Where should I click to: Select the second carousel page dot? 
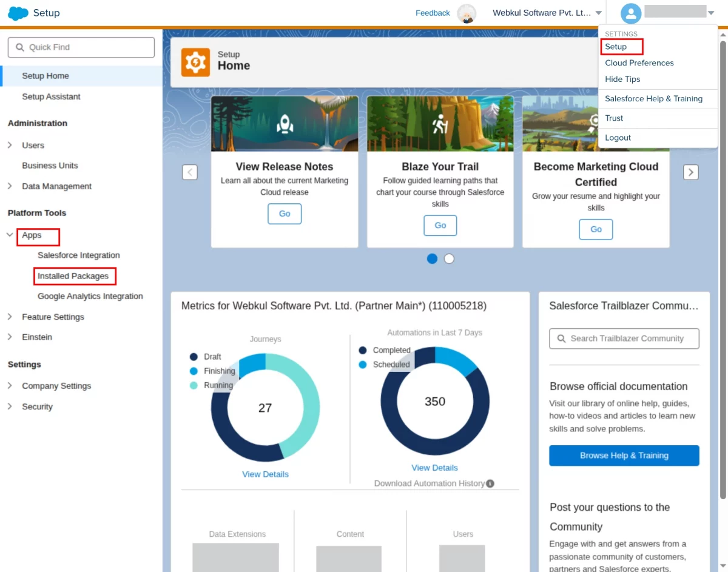[449, 258]
